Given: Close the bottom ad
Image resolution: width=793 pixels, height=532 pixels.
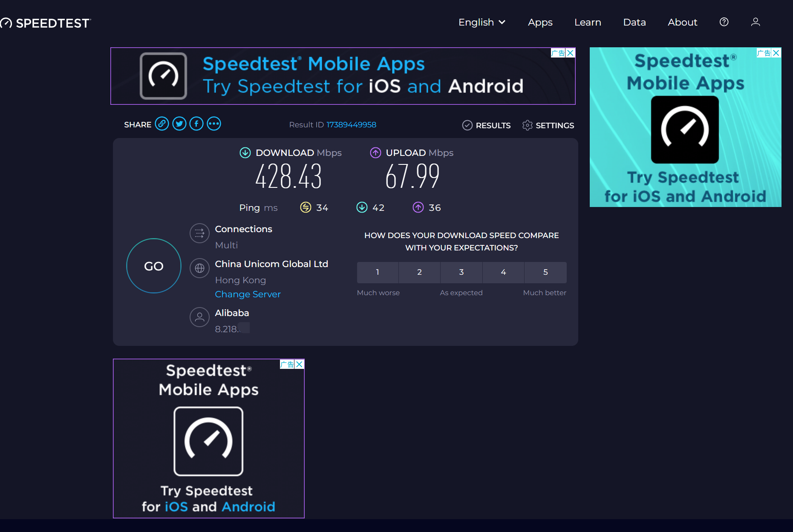Looking at the screenshot, I should 300,364.
